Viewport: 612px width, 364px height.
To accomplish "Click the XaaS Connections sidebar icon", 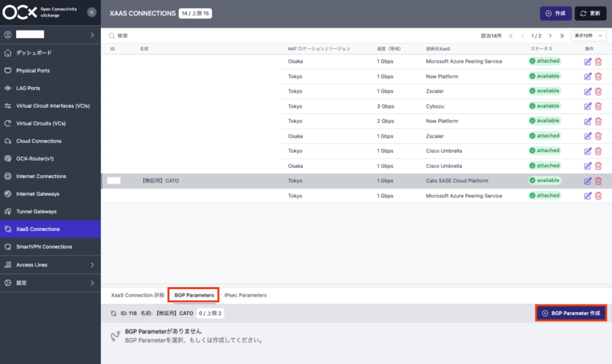I will (x=8, y=229).
